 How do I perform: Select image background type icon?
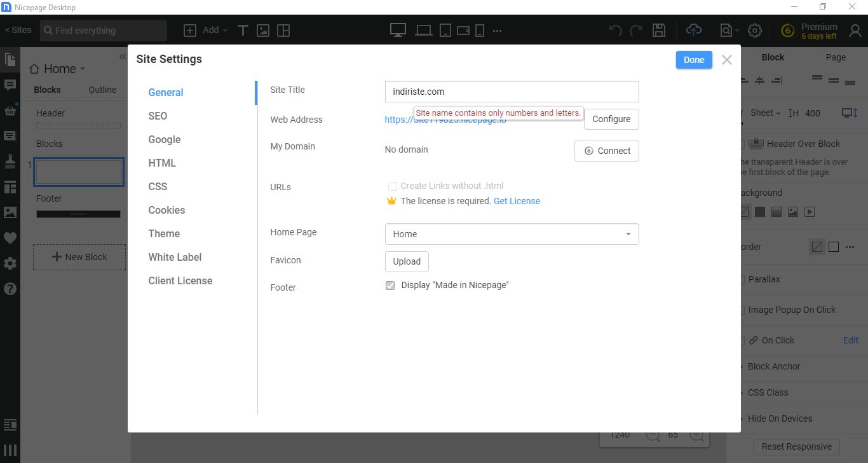[793, 212]
